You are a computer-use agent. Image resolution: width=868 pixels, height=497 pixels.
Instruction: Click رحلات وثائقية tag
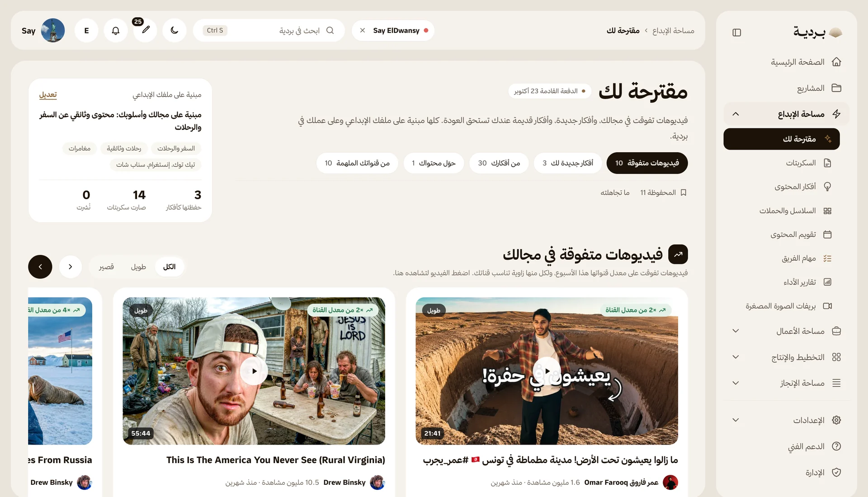[x=124, y=149]
